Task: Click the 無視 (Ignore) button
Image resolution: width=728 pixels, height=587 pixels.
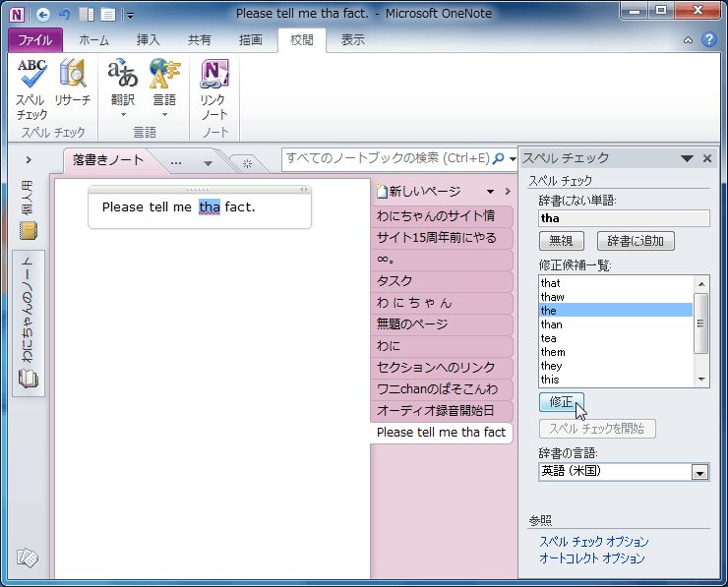Action: [x=562, y=241]
